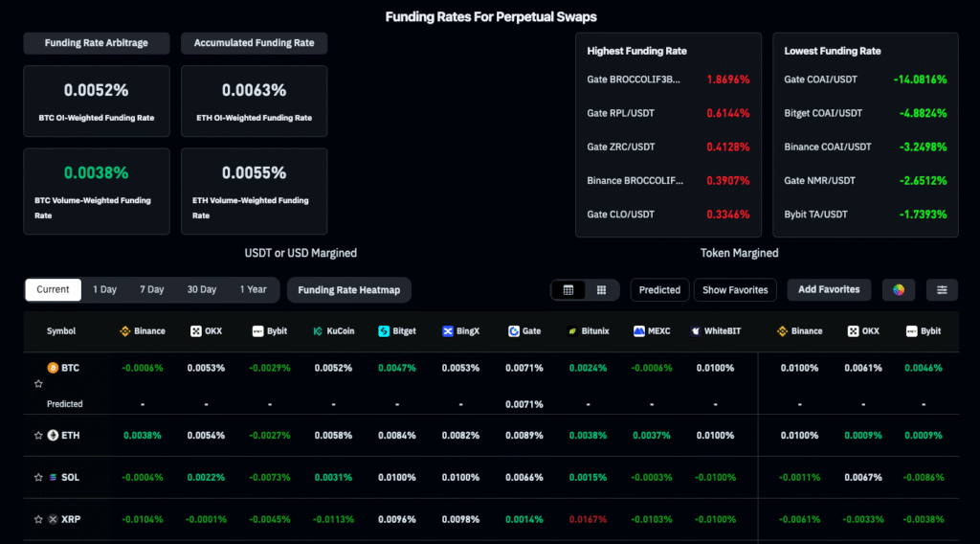Open Gate COAI/USDT lowest funding entry
The width and height of the screenshot is (980, 544).
pos(865,79)
